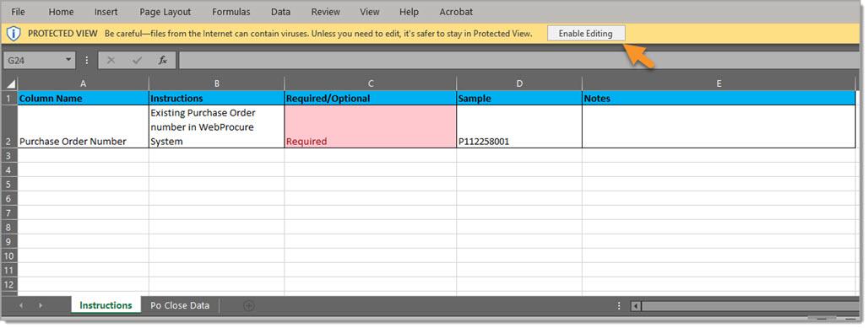Click the pink 'Required' cell
Viewport: 868px width, 328px height.
(x=371, y=126)
